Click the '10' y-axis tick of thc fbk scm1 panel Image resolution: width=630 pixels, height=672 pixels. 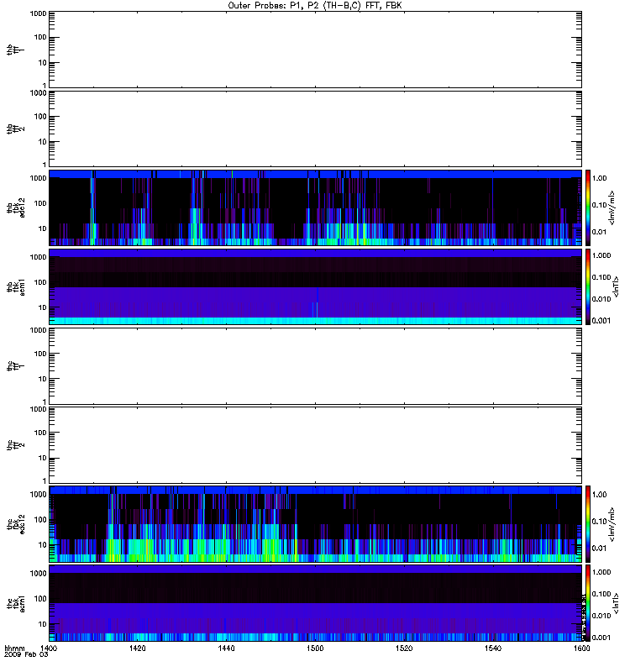coord(43,624)
